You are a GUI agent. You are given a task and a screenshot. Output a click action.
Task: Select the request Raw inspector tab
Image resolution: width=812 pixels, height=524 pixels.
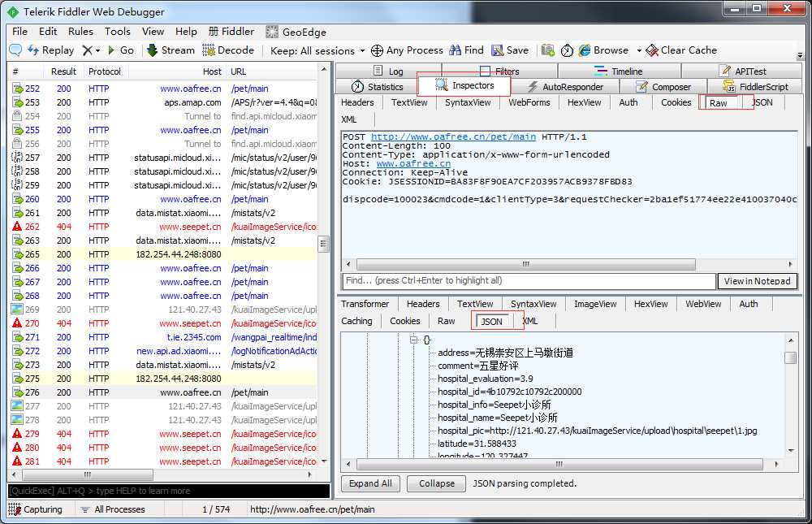point(719,103)
